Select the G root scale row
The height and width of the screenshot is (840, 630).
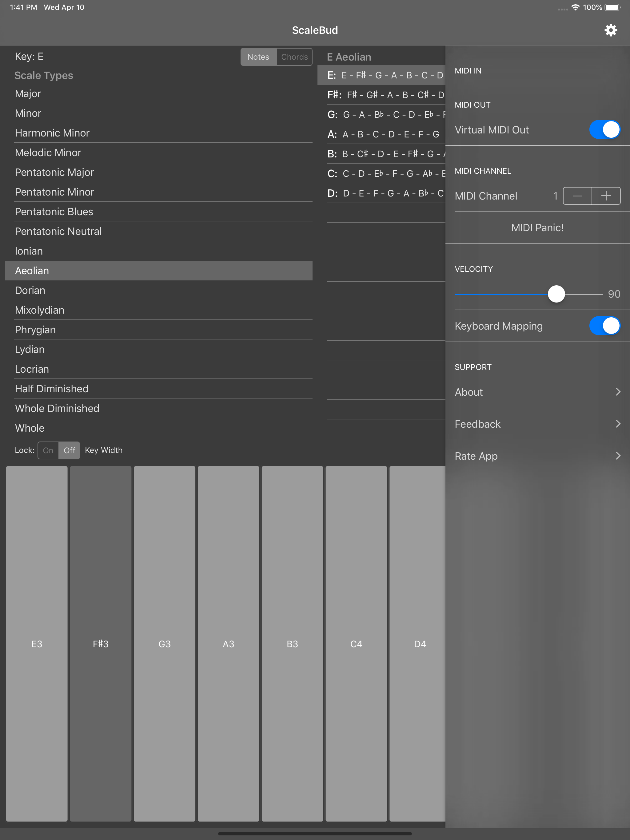point(381,115)
